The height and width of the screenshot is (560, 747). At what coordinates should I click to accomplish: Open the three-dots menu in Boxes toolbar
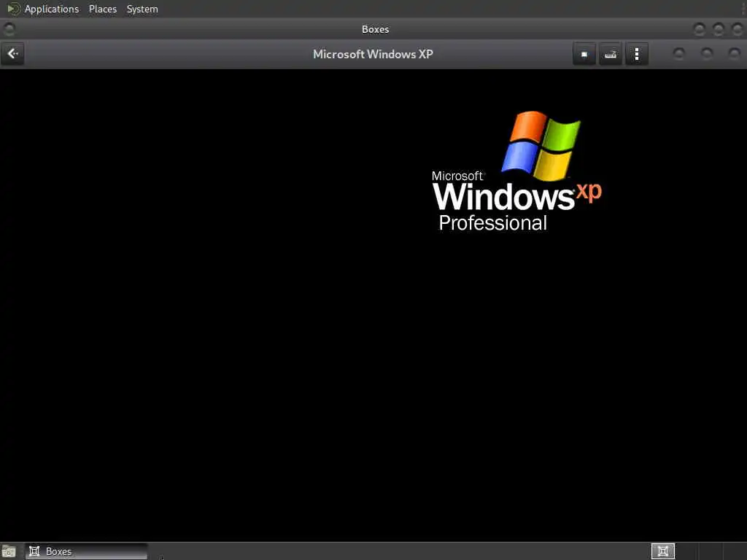click(x=636, y=54)
